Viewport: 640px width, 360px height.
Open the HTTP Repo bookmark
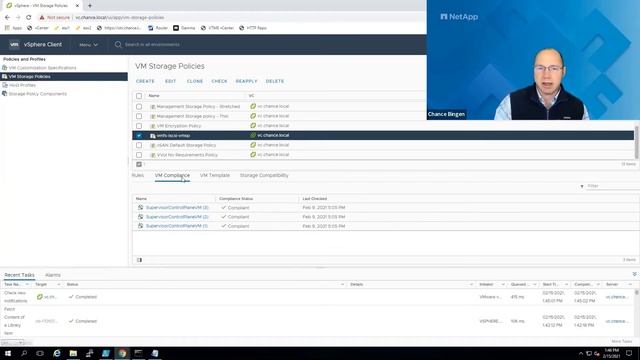pos(253,28)
